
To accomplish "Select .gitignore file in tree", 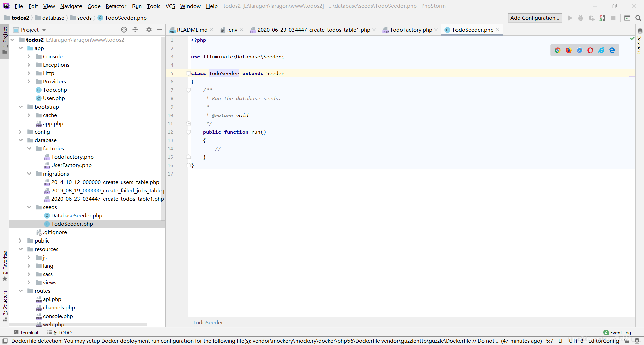I will (55, 232).
